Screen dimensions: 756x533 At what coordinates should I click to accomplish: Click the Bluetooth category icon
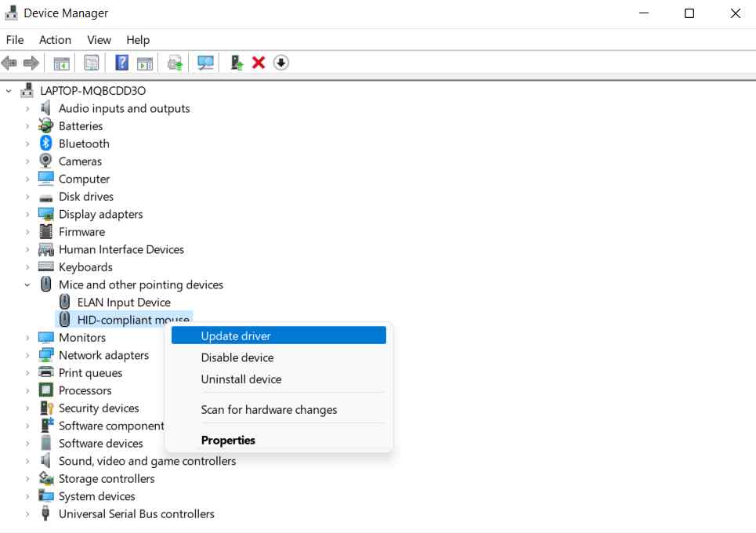click(45, 143)
